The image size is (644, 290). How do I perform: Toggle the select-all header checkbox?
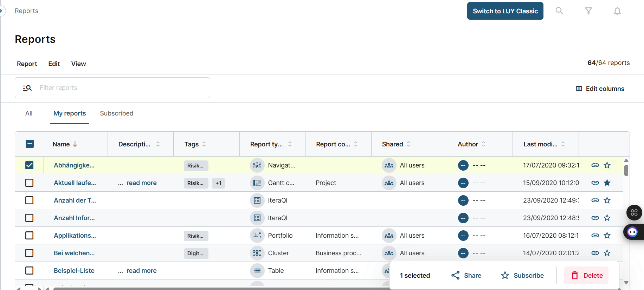tap(30, 144)
